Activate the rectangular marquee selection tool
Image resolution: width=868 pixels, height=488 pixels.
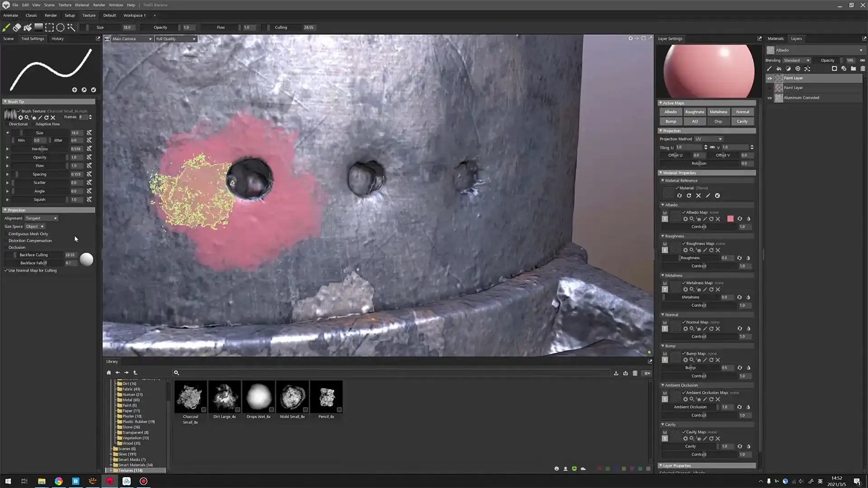point(50,27)
